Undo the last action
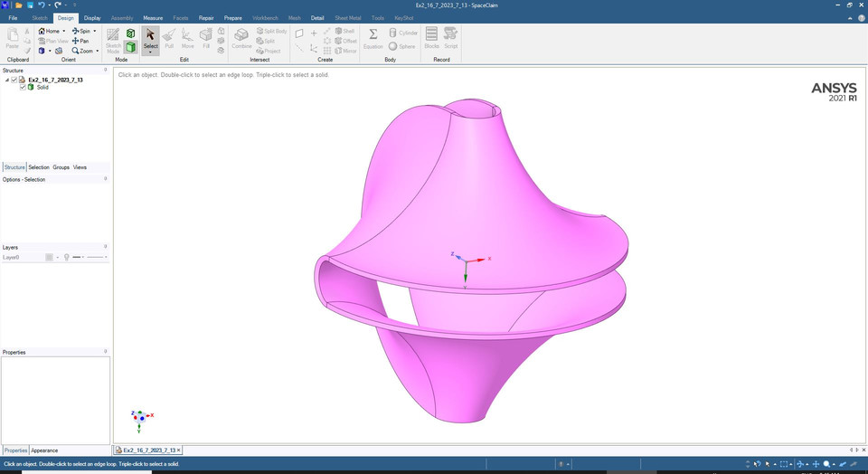868x474 pixels. (42, 5)
